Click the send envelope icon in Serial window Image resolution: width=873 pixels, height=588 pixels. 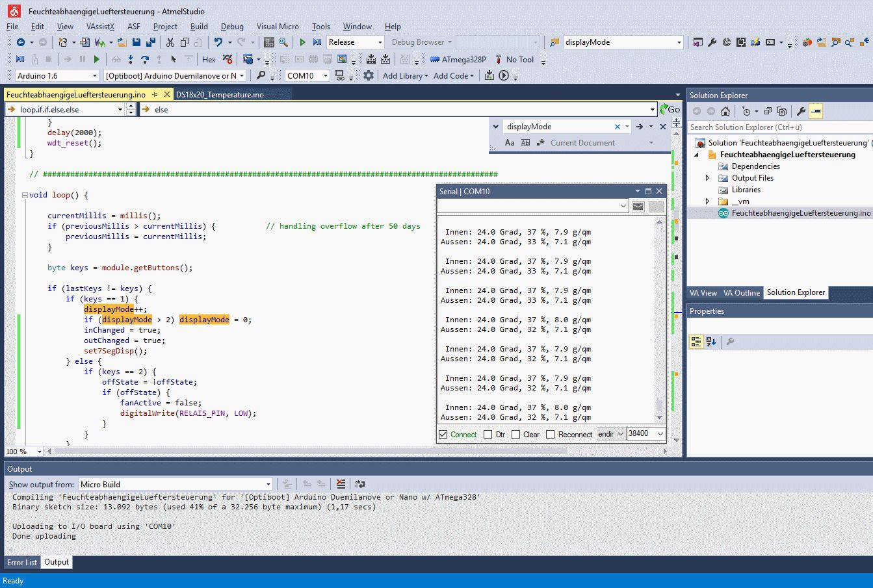coord(638,207)
